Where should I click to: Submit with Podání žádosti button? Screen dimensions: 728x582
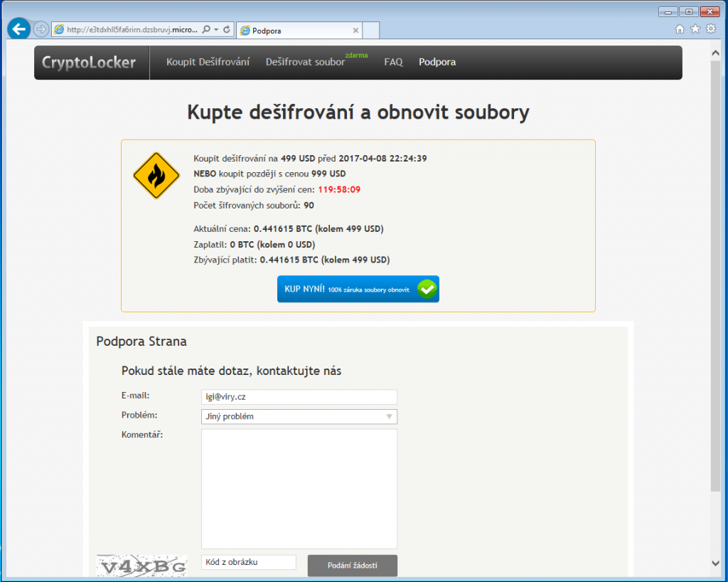353,566
